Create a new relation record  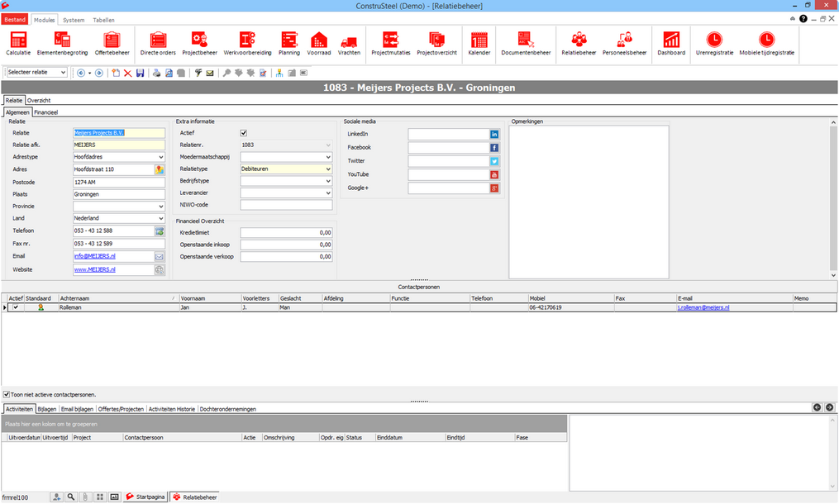click(116, 73)
